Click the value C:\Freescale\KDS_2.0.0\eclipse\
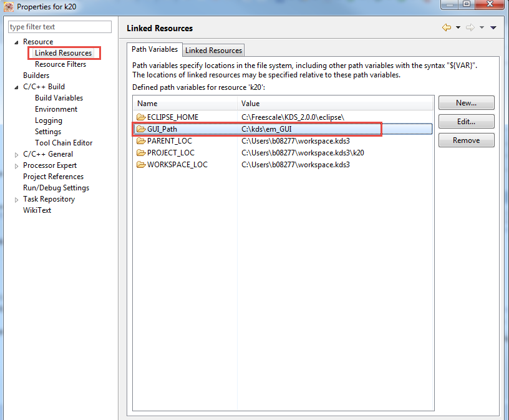 [x=293, y=117]
